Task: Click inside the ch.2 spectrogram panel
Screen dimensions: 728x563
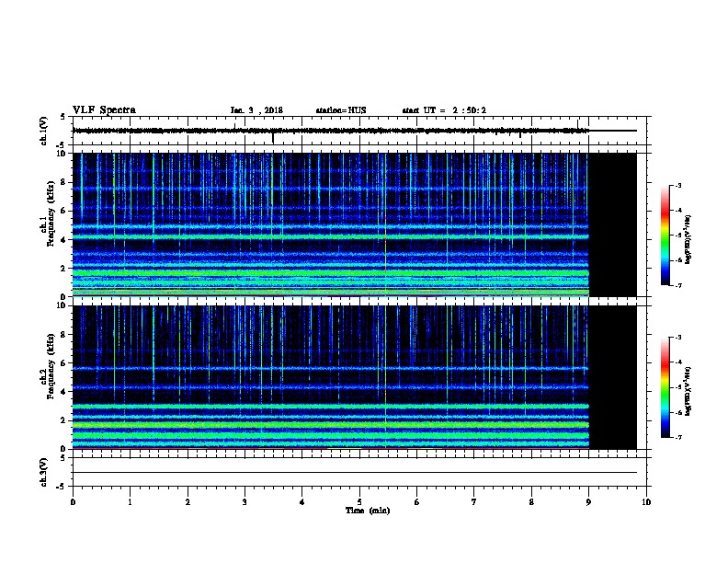Action: pos(355,377)
